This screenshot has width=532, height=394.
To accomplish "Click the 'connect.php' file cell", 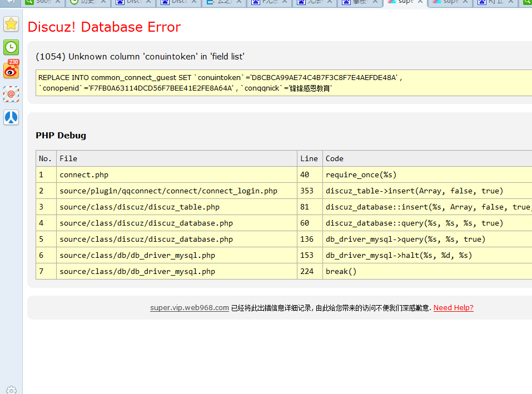I will point(177,174).
